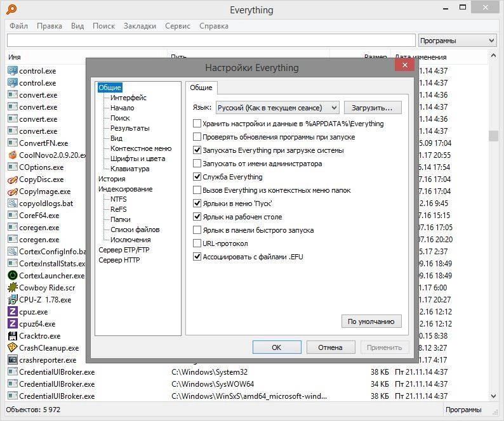Select 'Шрифты и цвета' in settings tree
504x421 pixels.
138,159
